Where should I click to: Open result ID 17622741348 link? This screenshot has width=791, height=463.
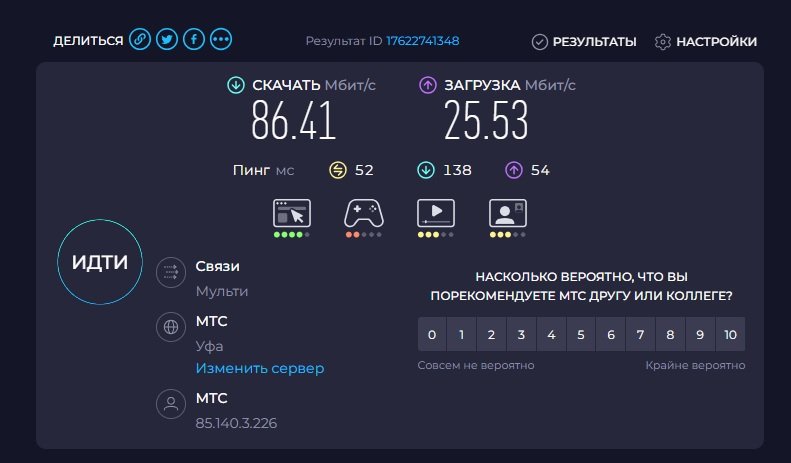(423, 41)
